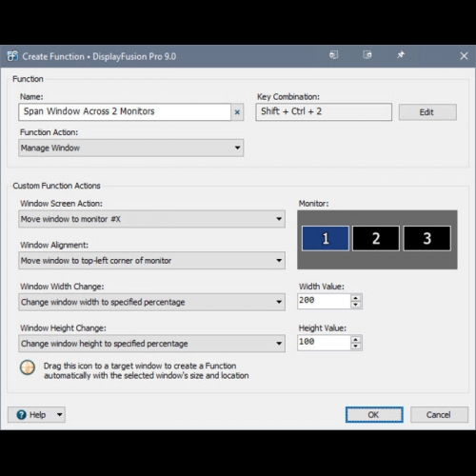Click the Edit key combination button
Viewport: 476px width, 476px height.
(427, 112)
